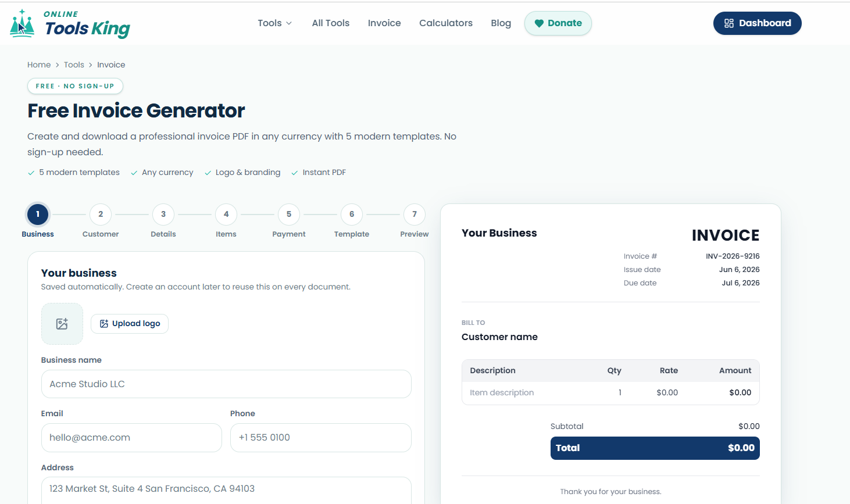Click the Online Tools King logo
This screenshot has height=504, width=850.
coord(70,24)
